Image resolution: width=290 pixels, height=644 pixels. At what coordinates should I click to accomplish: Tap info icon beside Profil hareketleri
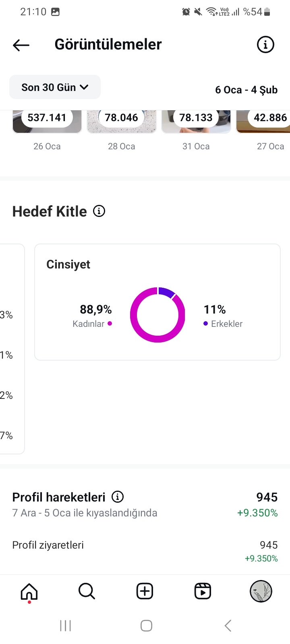click(x=118, y=497)
